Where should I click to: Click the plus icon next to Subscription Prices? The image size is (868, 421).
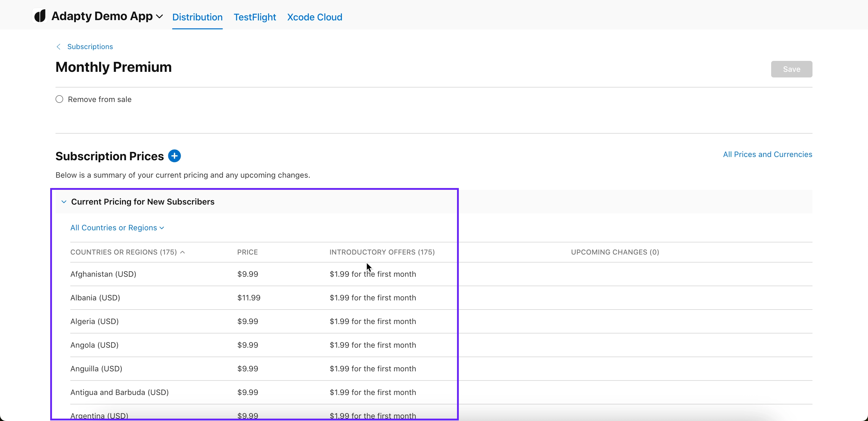pos(174,156)
